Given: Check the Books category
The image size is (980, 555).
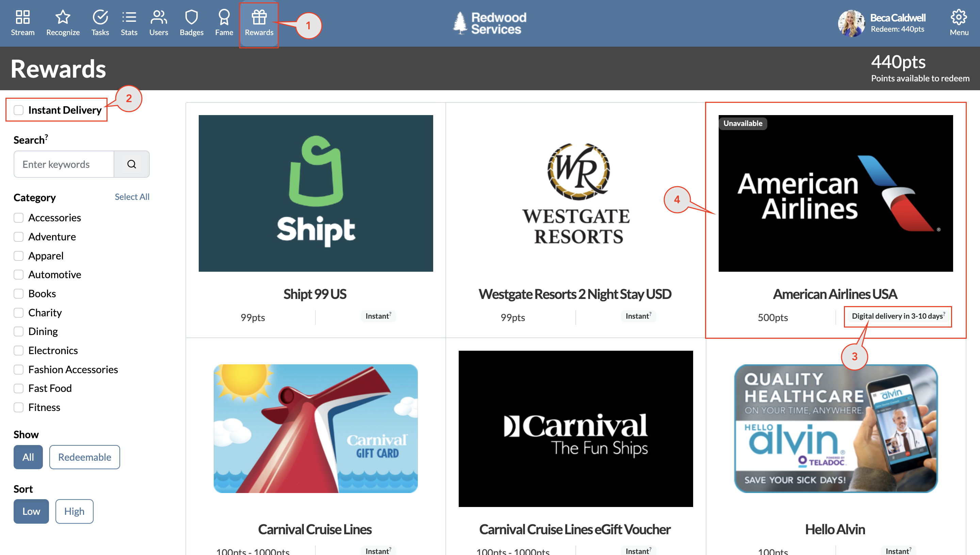Looking at the screenshot, I should coord(18,294).
